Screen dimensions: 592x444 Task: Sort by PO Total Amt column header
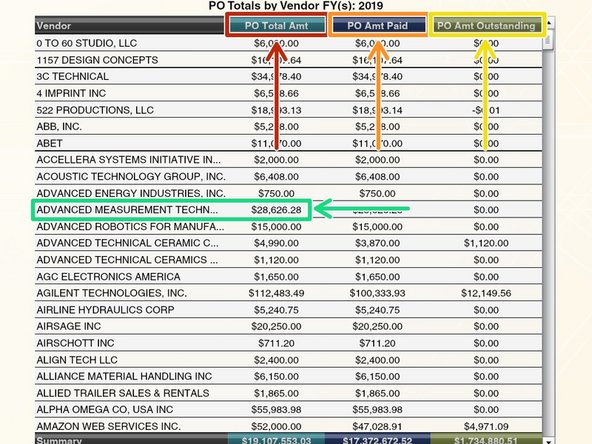click(x=276, y=26)
